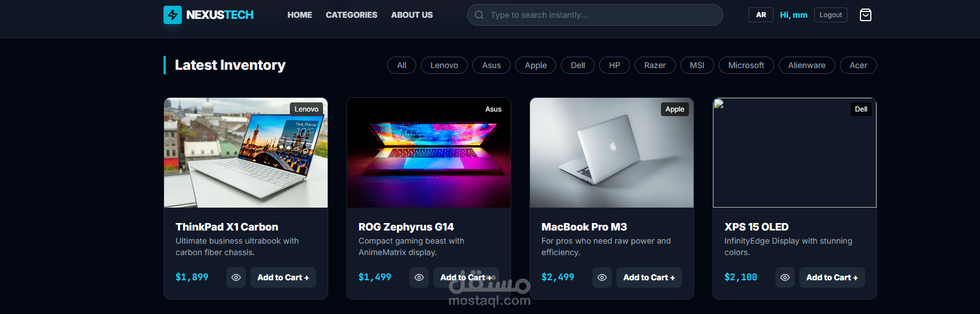The height and width of the screenshot is (314, 980).
Task: Open the Categories menu
Action: pyautogui.click(x=352, y=15)
